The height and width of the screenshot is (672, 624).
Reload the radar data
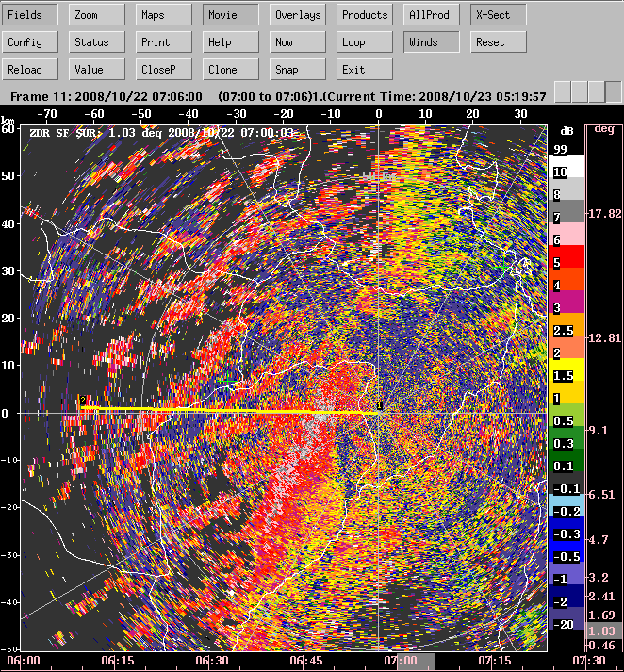[x=31, y=70]
